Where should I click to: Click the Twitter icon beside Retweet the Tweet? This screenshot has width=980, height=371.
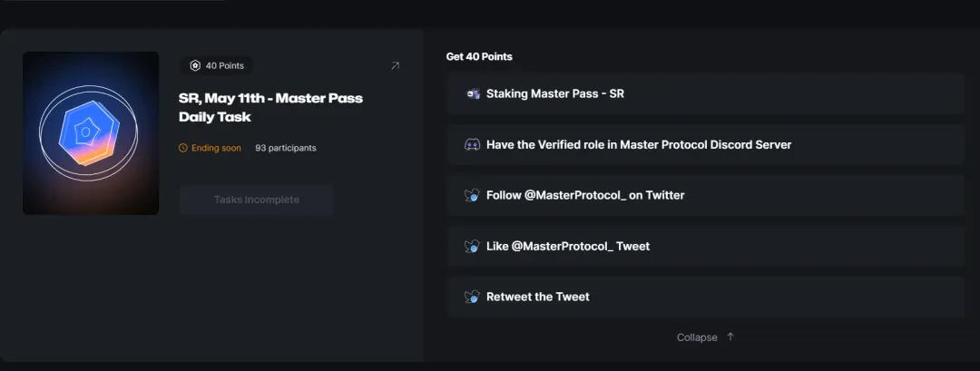473,297
